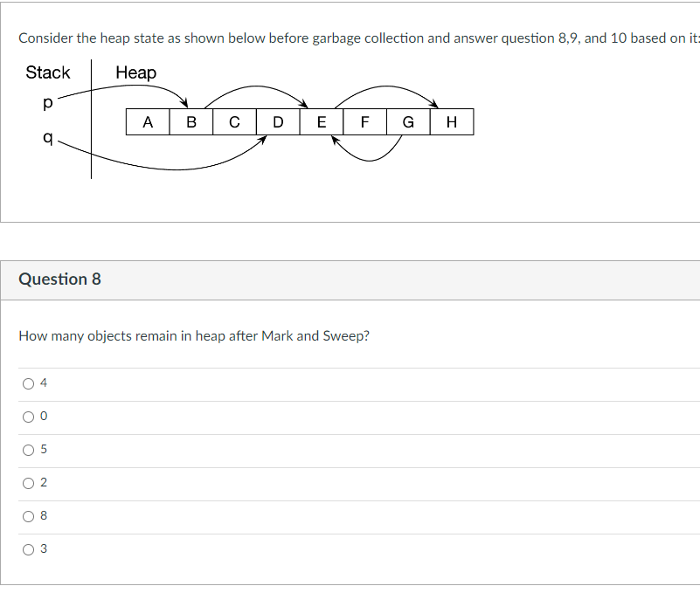Image resolution: width=700 pixels, height=593 pixels.
Task: Click heap cell E in the diagram
Action: (321, 121)
